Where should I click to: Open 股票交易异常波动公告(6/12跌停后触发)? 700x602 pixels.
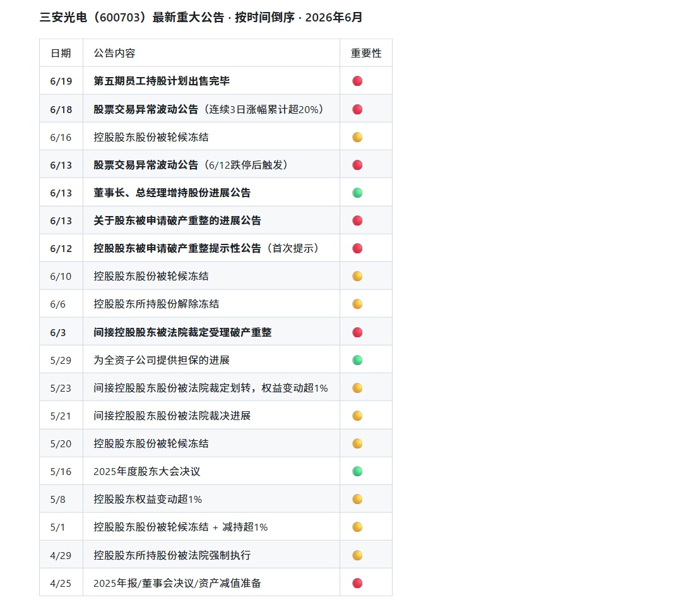coord(191,165)
